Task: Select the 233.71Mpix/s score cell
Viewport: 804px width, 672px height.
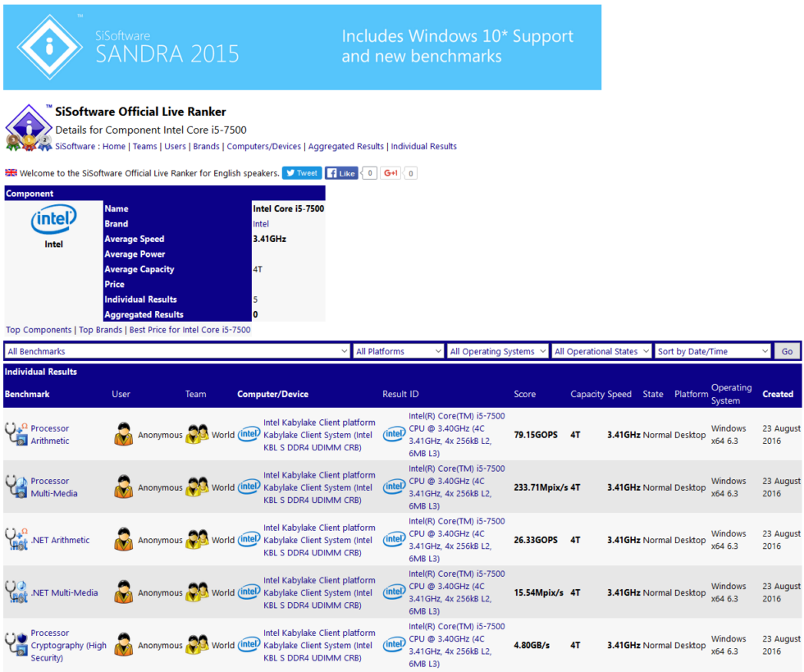Action: [541, 487]
